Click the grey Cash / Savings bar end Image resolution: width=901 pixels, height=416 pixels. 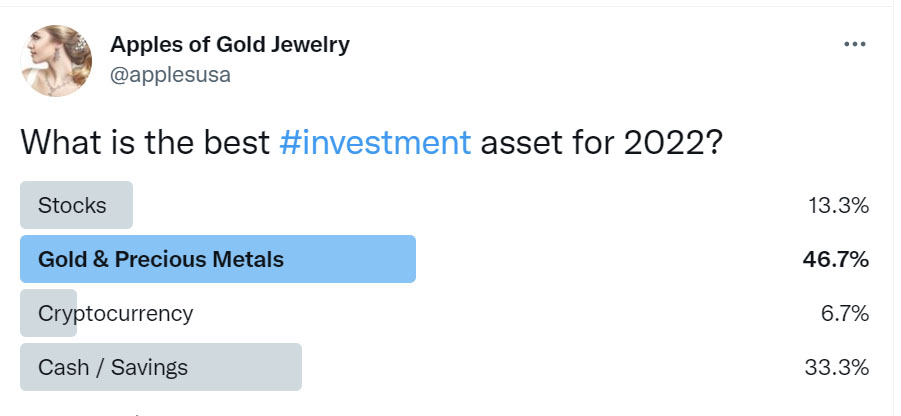point(280,367)
